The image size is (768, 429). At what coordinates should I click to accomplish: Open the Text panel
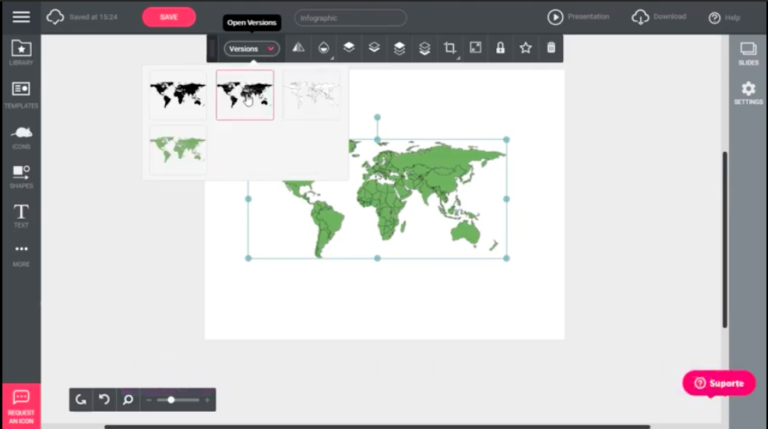(x=21, y=216)
